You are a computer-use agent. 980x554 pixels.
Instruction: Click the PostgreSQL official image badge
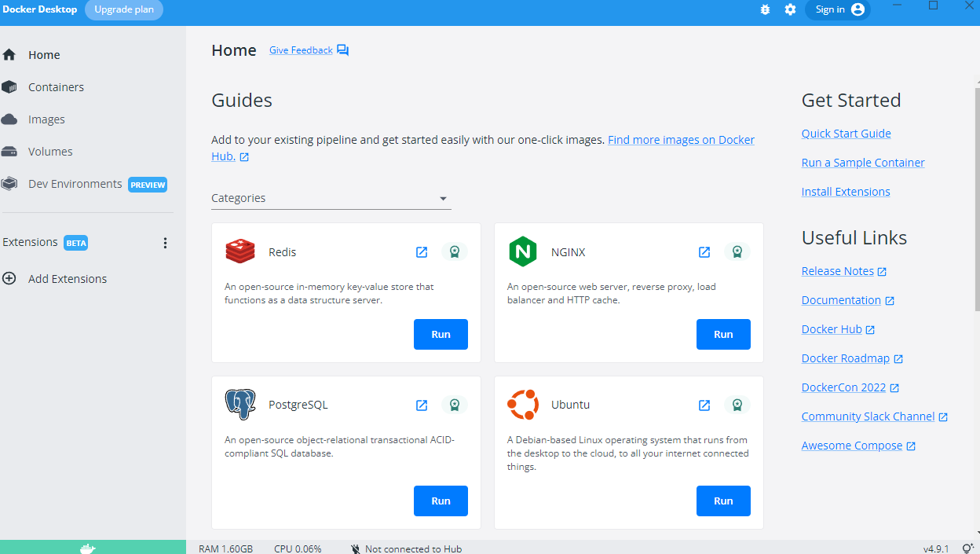[454, 405]
